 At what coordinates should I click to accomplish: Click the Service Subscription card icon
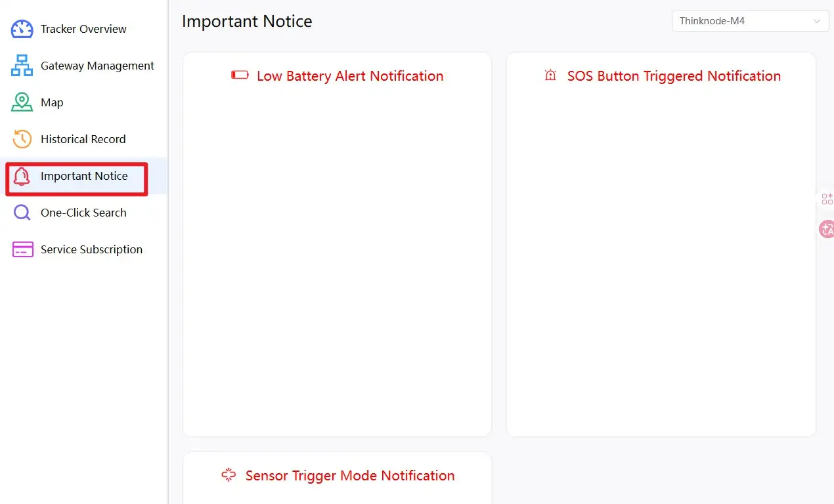tap(22, 249)
